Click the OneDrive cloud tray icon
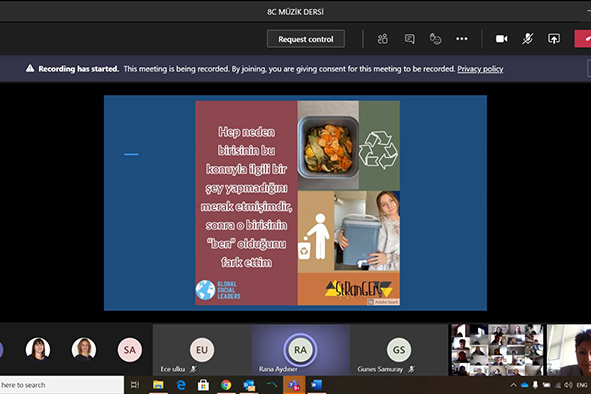Screen dimensions: 591x394 pos(524,385)
